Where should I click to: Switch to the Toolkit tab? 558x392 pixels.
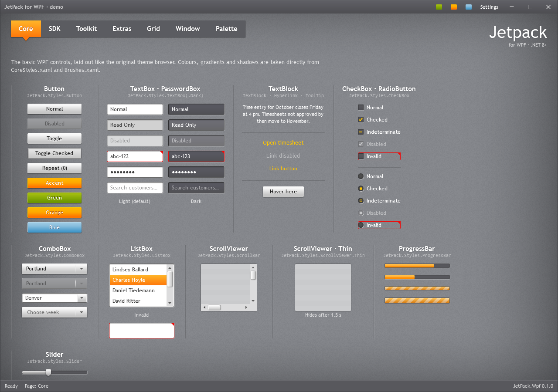pos(86,29)
